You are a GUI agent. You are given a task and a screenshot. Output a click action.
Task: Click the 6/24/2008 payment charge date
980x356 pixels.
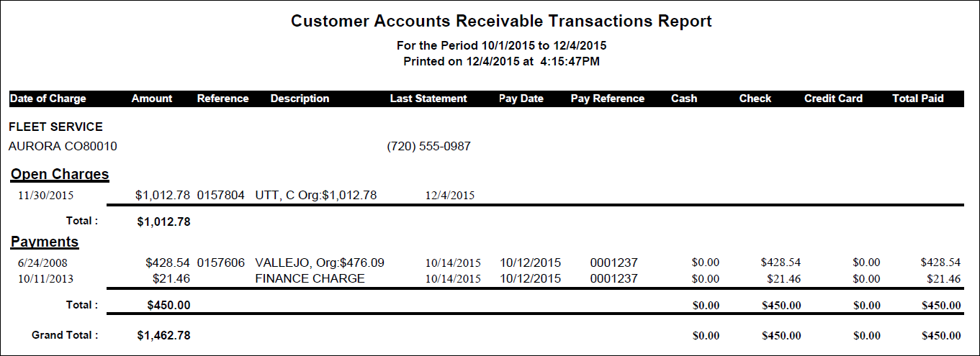(x=42, y=263)
